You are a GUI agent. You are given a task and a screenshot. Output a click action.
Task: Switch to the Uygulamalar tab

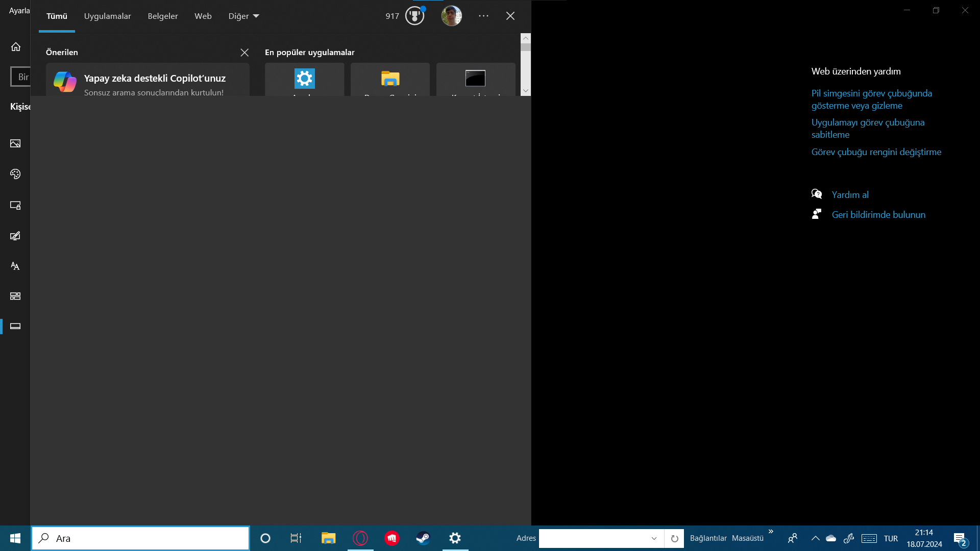click(x=107, y=16)
